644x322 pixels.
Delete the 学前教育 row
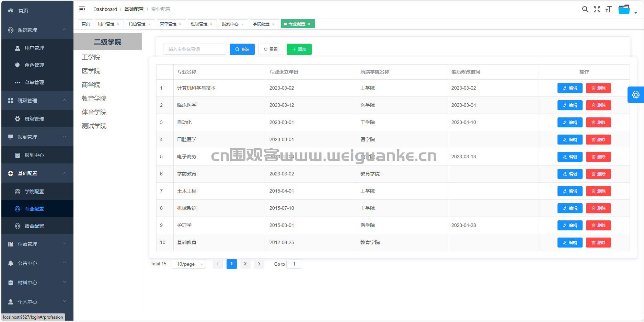pyautogui.click(x=598, y=174)
